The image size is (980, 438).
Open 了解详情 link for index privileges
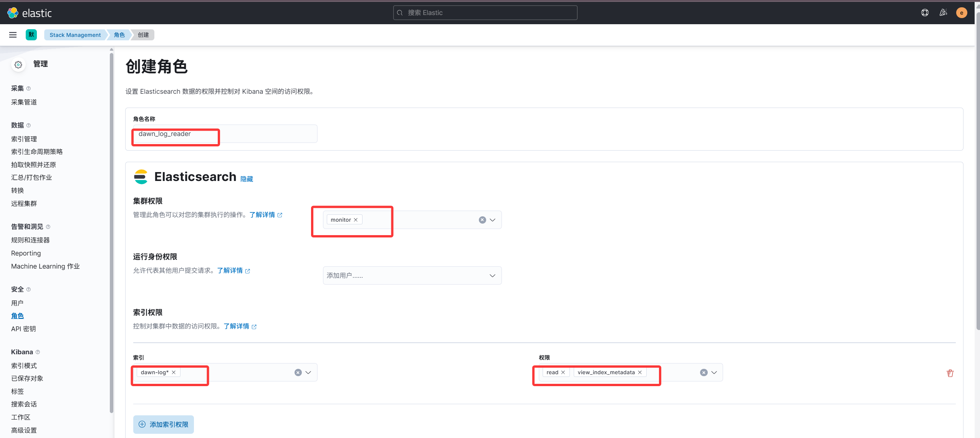[240, 326]
